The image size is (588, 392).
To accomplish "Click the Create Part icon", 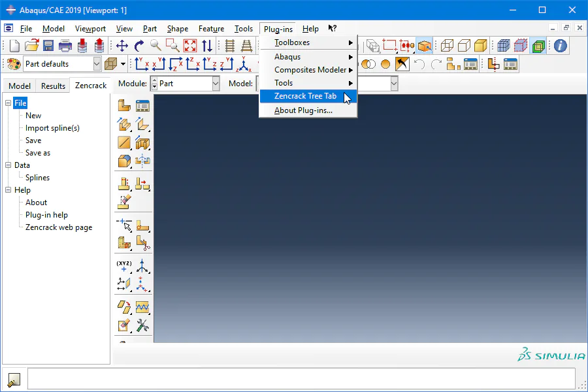I will (124, 106).
